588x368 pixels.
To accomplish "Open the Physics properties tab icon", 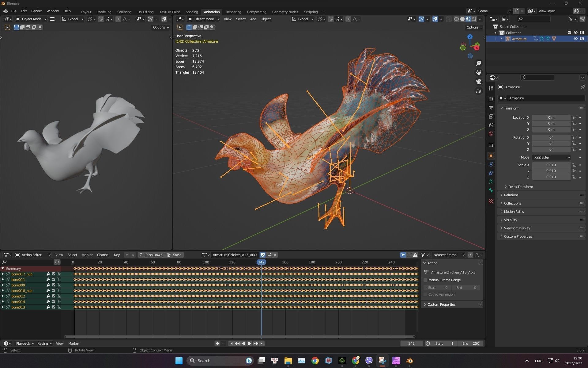I will click(491, 164).
